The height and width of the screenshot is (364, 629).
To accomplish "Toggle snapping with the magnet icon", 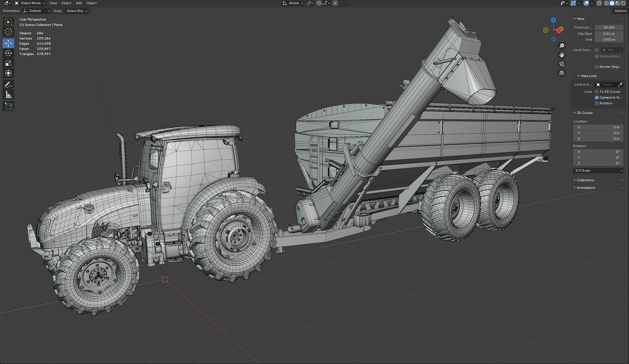I will click(x=319, y=3).
